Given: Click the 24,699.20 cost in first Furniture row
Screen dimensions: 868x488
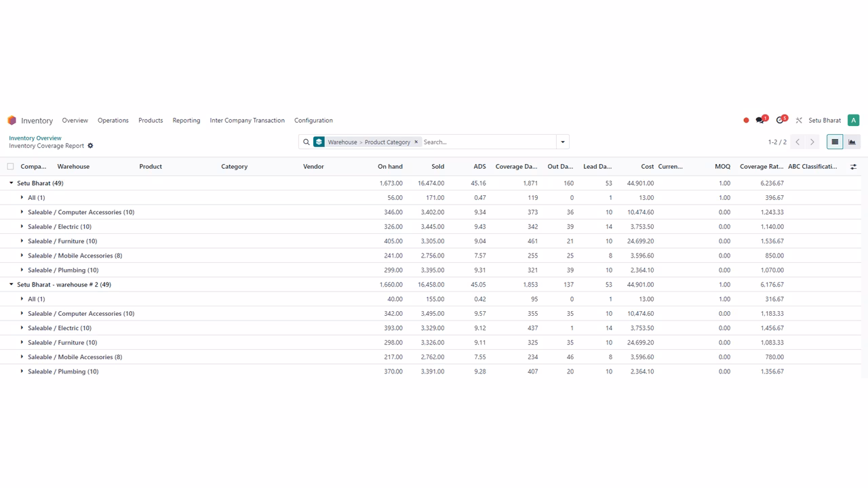Looking at the screenshot, I should (x=640, y=241).
